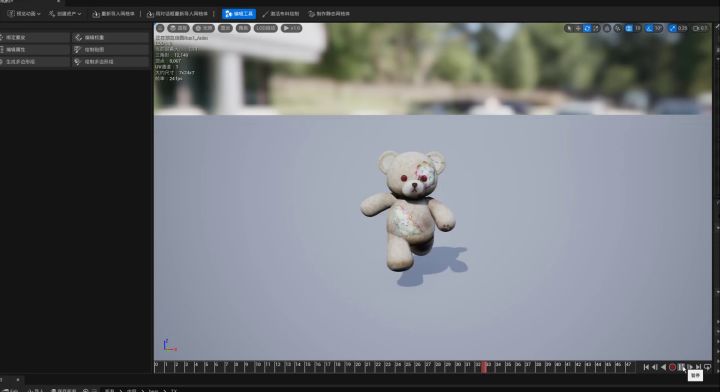The width and height of the screenshot is (720, 392).
Task: Choose the select mode cursor icon
Action: pos(569,28)
